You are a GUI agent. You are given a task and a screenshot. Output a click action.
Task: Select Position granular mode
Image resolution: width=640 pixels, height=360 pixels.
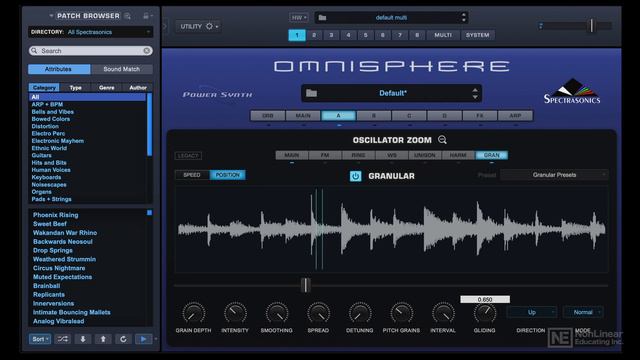point(227,175)
